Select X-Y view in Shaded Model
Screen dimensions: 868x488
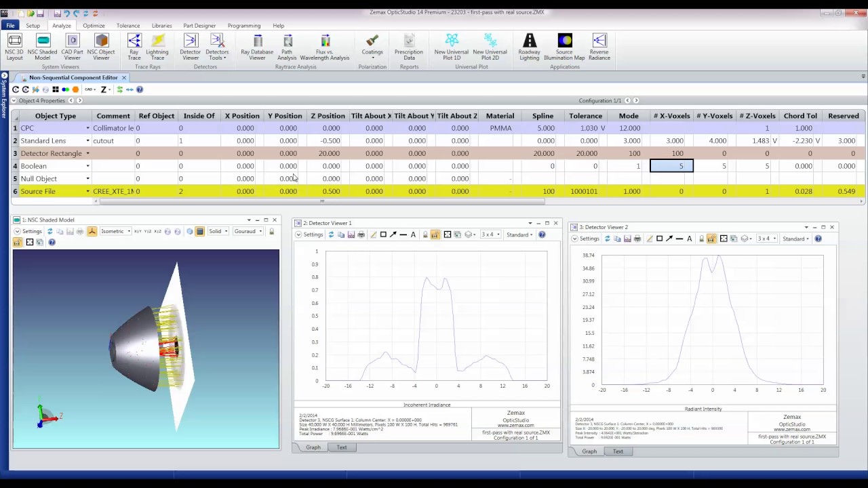[138, 231]
